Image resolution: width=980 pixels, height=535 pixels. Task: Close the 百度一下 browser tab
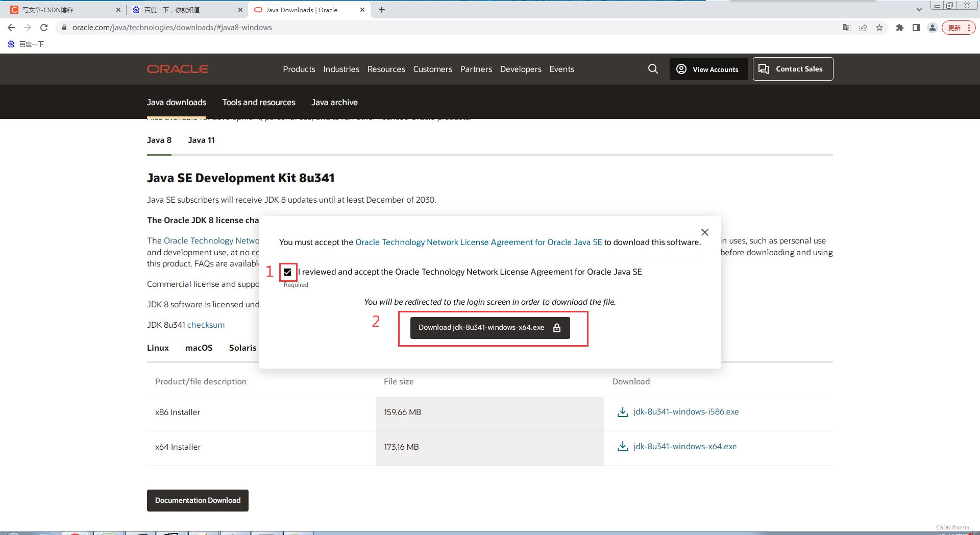pos(240,10)
